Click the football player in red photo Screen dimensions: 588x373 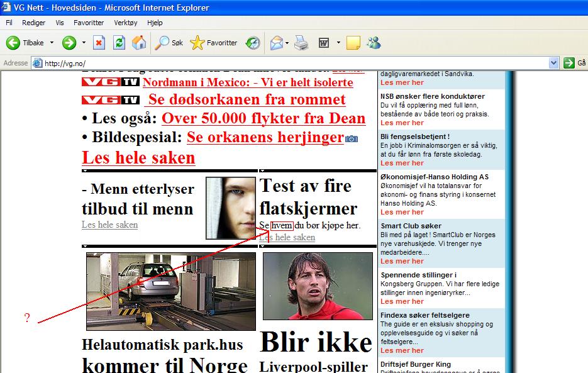(x=318, y=286)
